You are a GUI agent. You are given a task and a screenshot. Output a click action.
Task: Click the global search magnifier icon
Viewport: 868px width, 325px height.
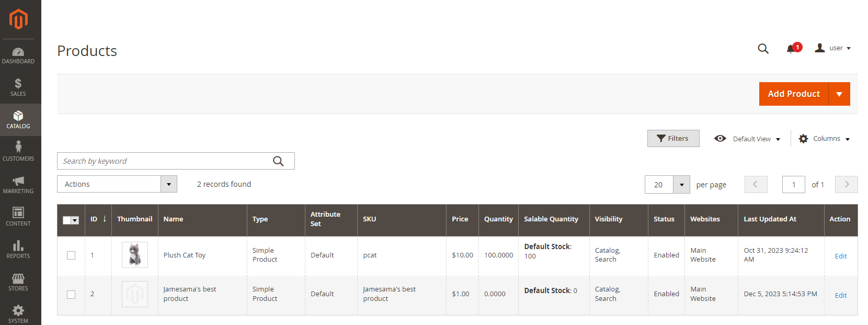(x=763, y=49)
